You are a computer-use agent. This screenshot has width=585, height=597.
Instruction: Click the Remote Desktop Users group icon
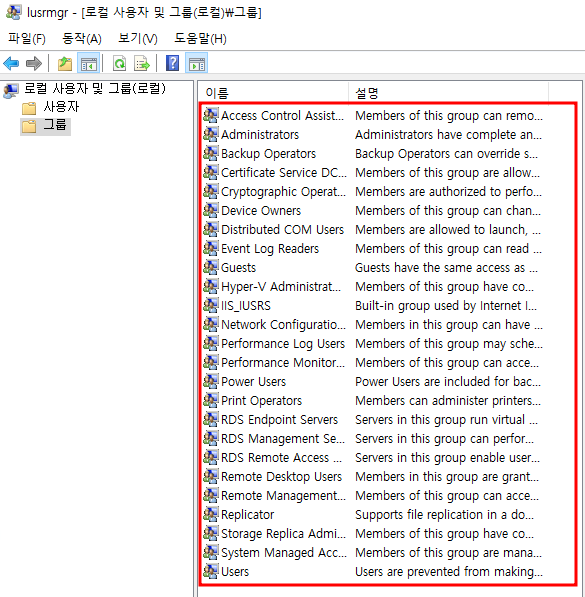pos(211,476)
